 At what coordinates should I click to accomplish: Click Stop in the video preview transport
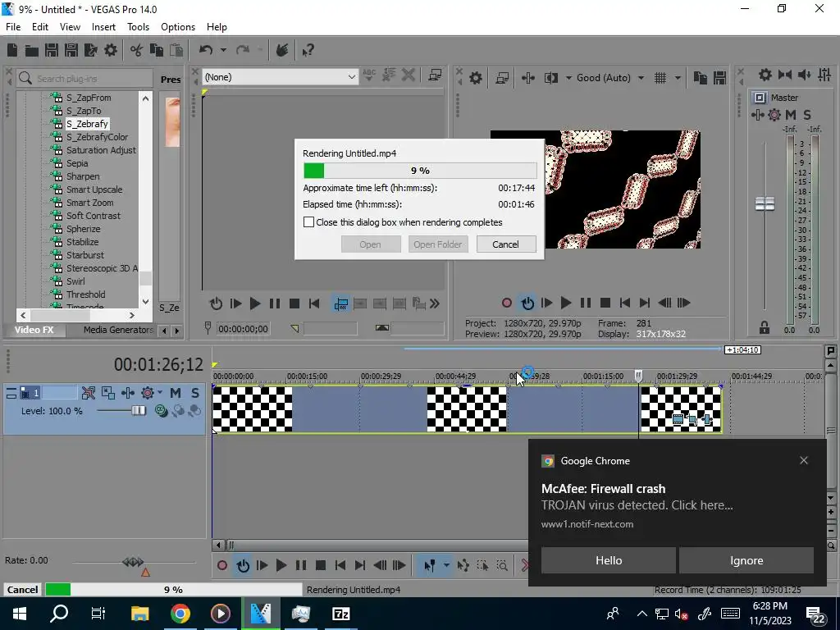tap(605, 303)
